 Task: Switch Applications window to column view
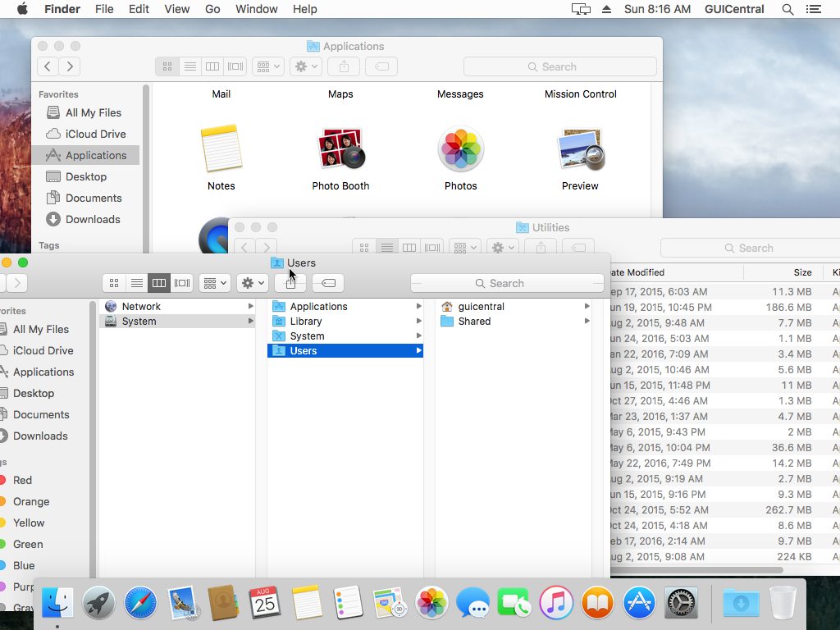click(212, 66)
